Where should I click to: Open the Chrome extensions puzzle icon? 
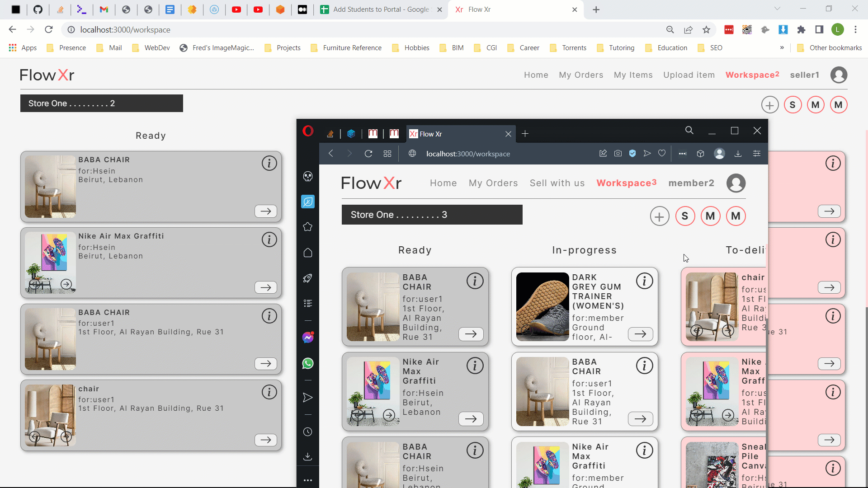(x=801, y=30)
